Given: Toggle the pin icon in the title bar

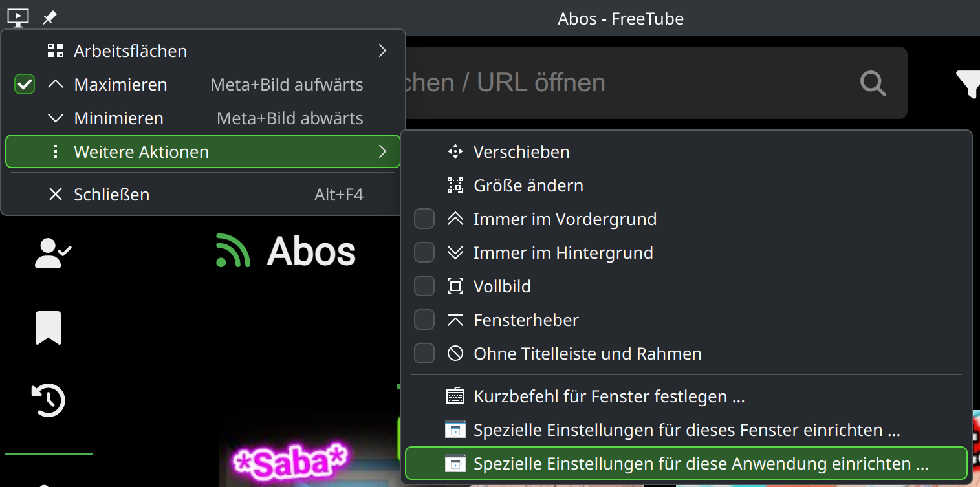Looking at the screenshot, I should pos(50,17).
